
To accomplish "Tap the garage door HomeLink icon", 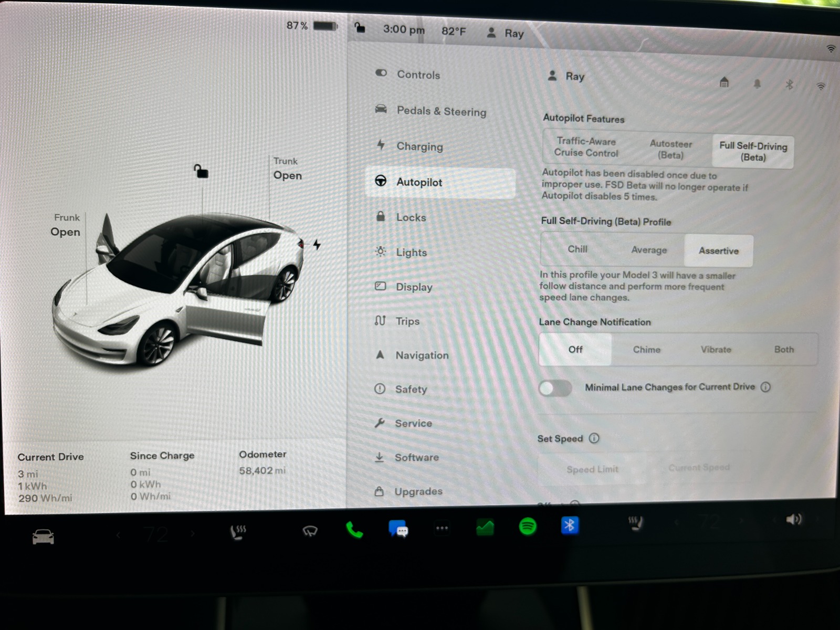I will coord(724,82).
